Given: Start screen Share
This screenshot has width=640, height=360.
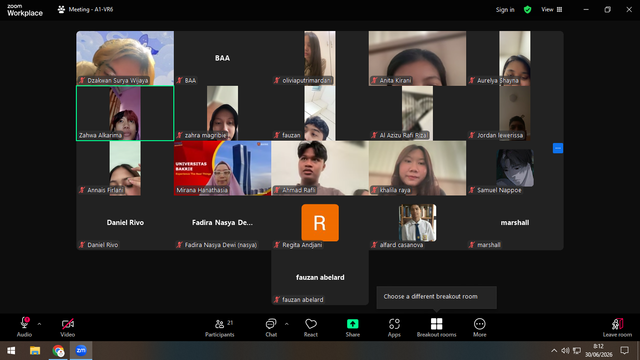Looking at the screenshot, I should point(353,327).
